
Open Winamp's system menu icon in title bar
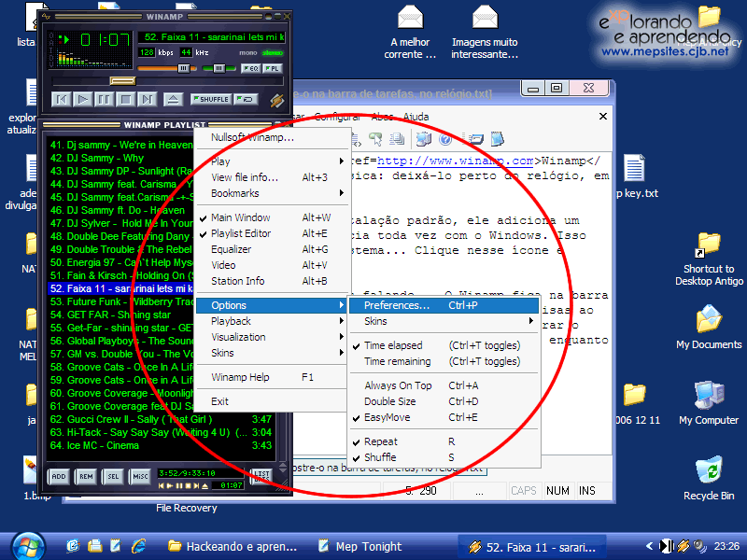click(x=46, y=17)
